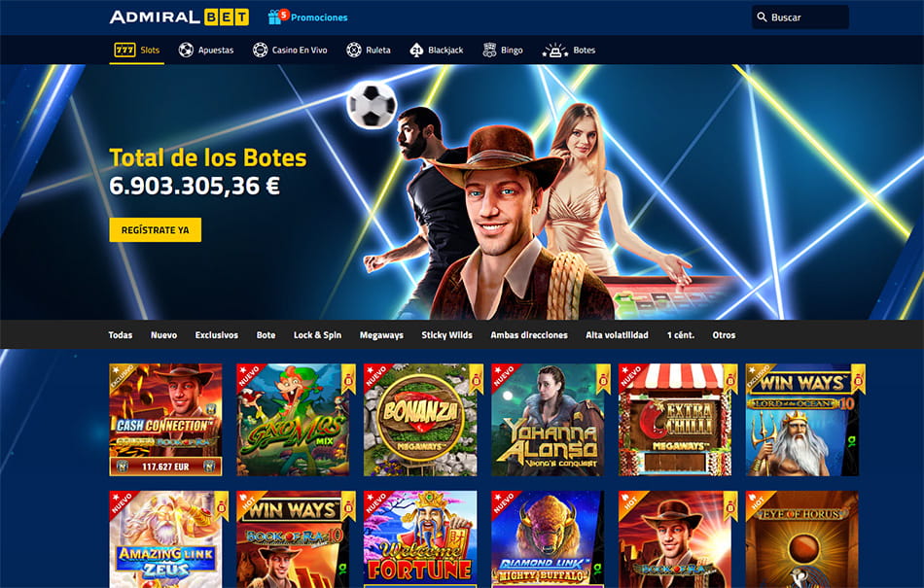Click the search magnifier icon
Image resolution: width=924 pixels, height=588 pixels.
pyautogui.click(x=762, y=17)
